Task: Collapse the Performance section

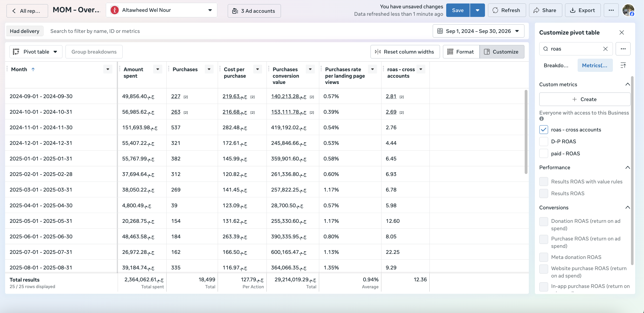Action: coord(627,167)
